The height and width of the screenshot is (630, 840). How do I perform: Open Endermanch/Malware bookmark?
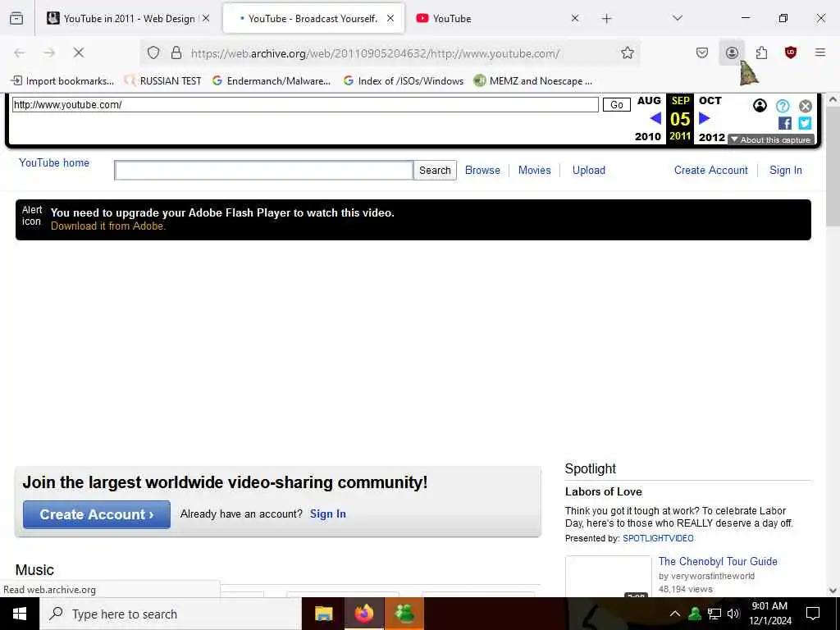(272, 81)
